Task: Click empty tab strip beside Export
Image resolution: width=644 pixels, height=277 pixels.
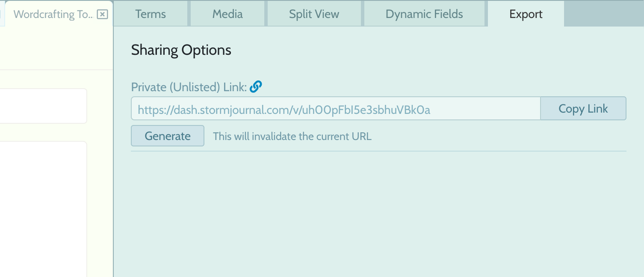Action: point(604,13)
